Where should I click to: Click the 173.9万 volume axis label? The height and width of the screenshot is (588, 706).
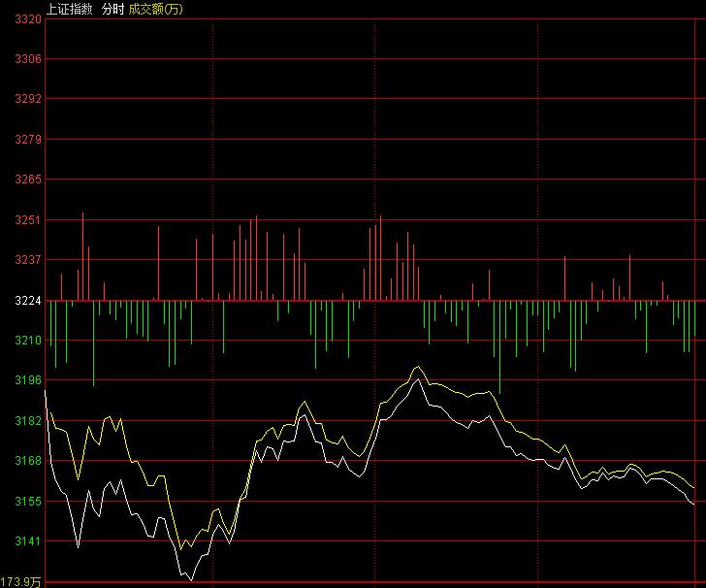tap(20, 581)
